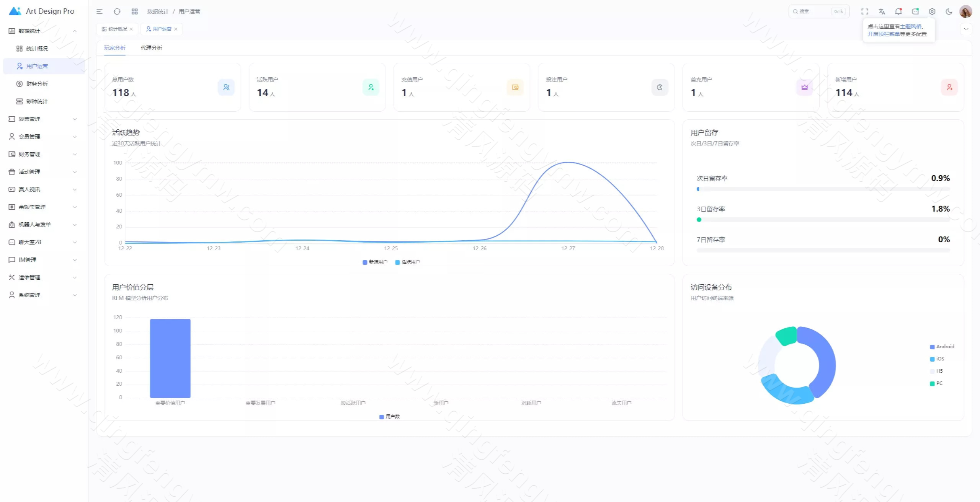Open the fullscreen mode icon
This screenshot has width=980, height=502.
(x=865, y=11)
